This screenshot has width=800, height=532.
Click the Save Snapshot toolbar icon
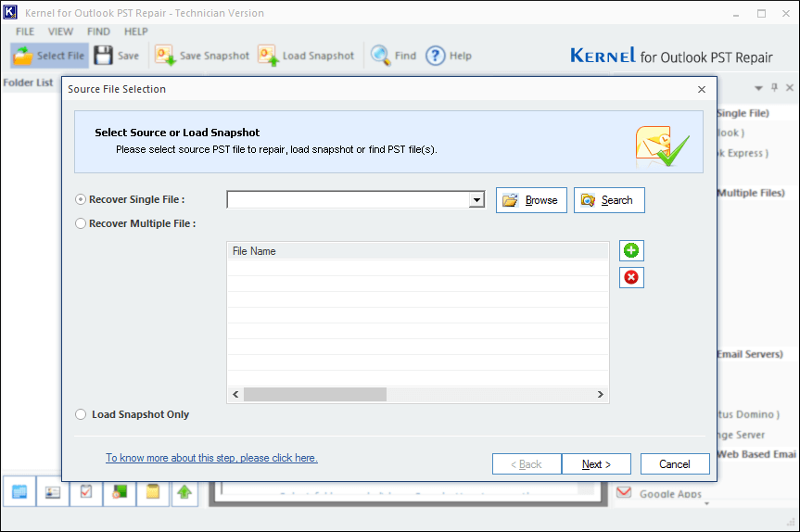click(x=166, y=56)
